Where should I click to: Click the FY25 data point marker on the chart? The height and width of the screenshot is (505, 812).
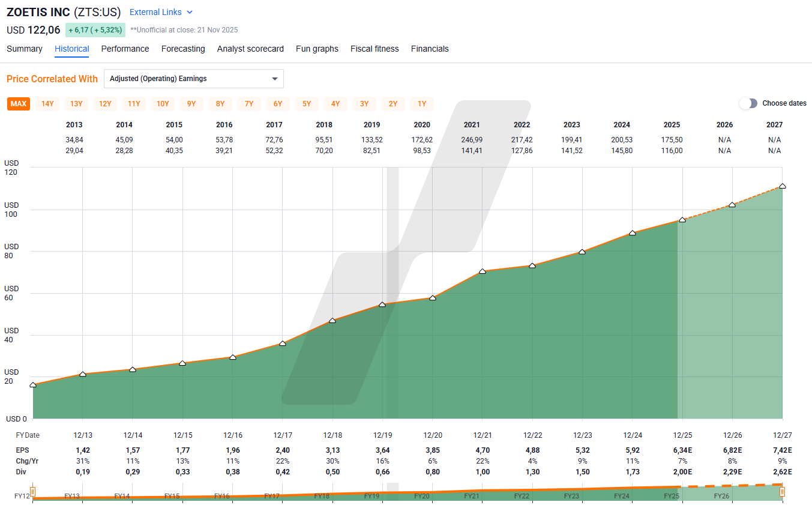tap(682, 220)
